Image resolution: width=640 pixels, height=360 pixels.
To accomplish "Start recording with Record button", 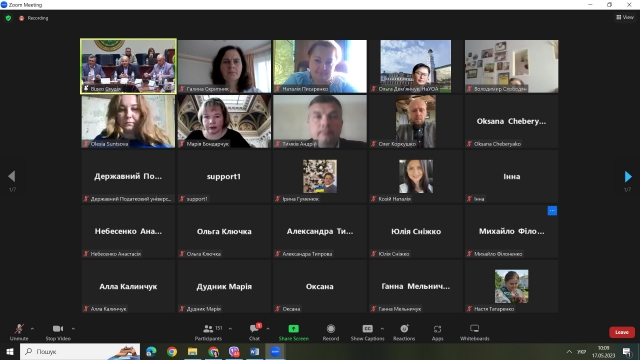I will [x=331, y=332].
